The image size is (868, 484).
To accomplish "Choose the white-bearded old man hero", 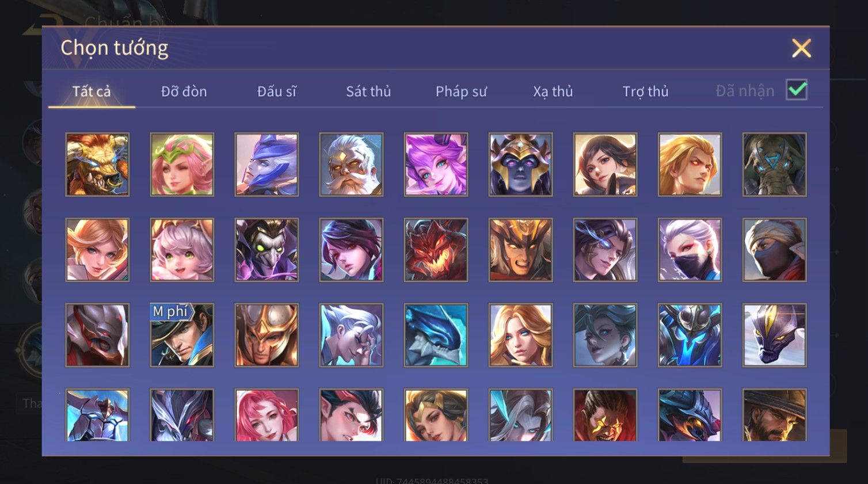I will 351,165.
